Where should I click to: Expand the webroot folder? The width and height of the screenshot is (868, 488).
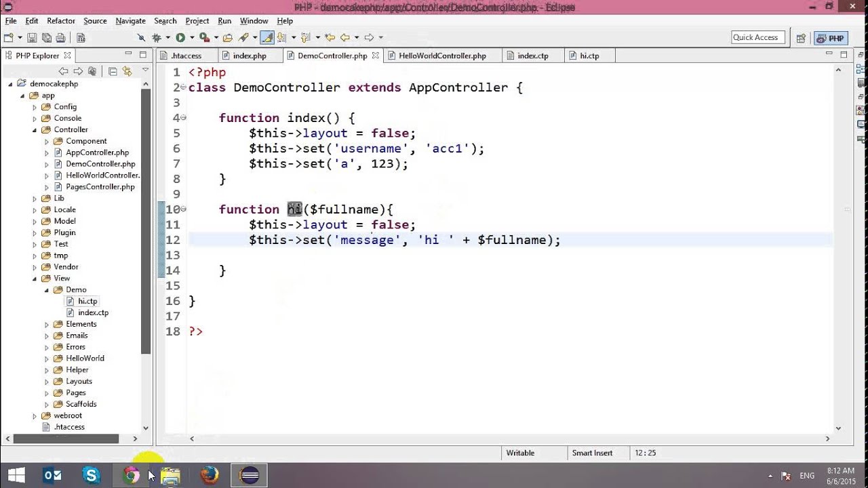[x=35, y=416]
